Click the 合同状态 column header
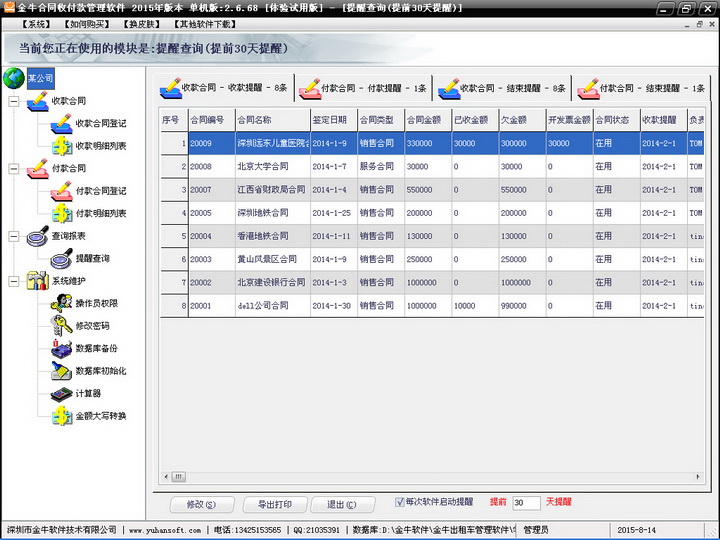Screen dimensions: 720x540 tap(616, 120)
